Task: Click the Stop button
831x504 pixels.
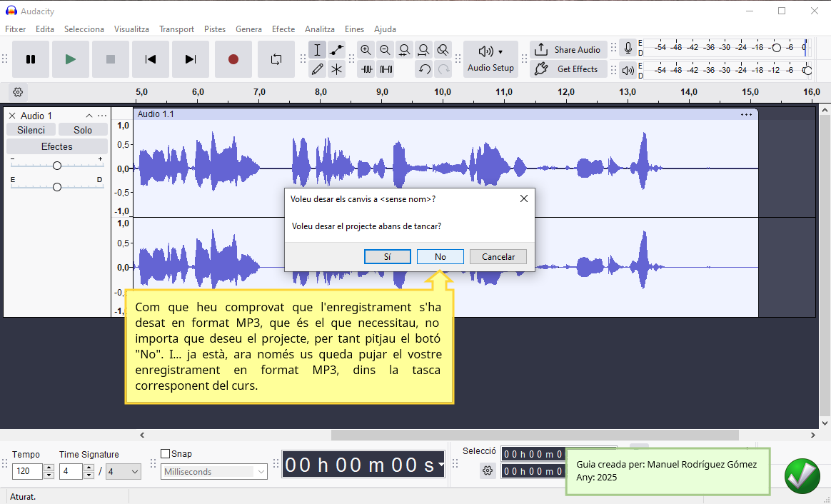Action: point(110,59)
